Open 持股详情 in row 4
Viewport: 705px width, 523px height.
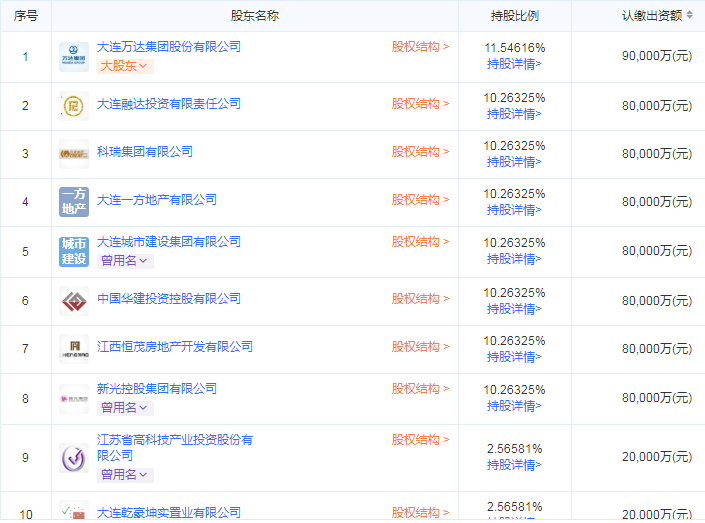point(514,210)
